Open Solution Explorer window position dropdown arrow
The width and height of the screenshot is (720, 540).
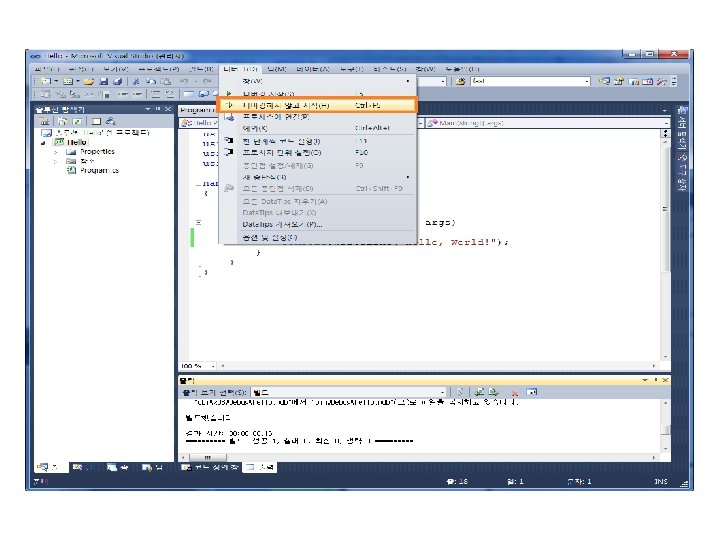pos(147,109)
